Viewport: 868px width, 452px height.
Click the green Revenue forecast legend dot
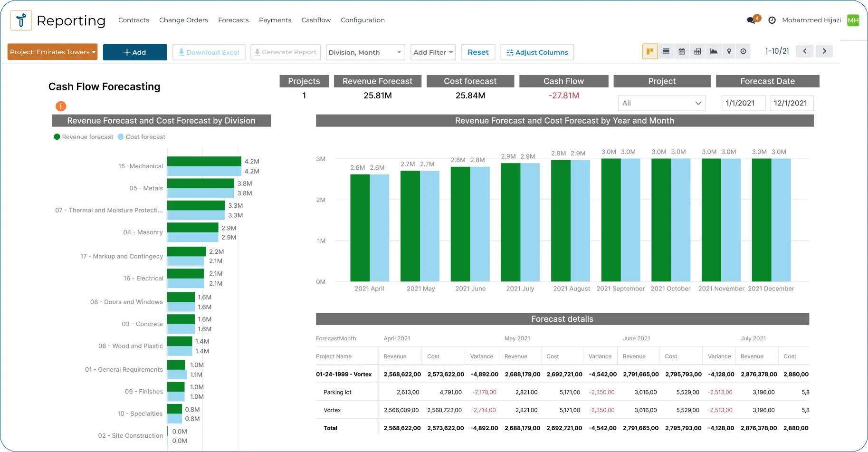click(57, 137)
